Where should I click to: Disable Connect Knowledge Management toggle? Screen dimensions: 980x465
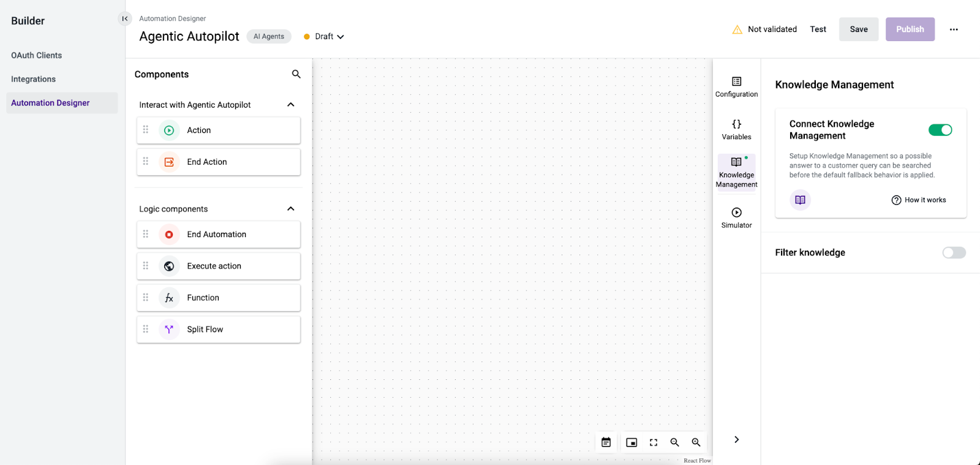tap(940, 130)
